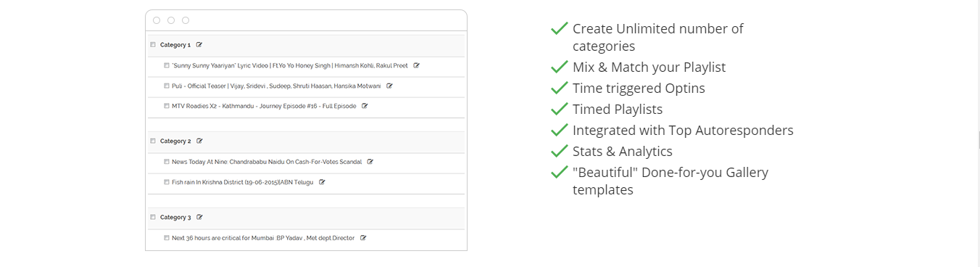980x267 pixels.
Task: Check the MTV Roadies X2 checkbox
Action: click(166, 106)
